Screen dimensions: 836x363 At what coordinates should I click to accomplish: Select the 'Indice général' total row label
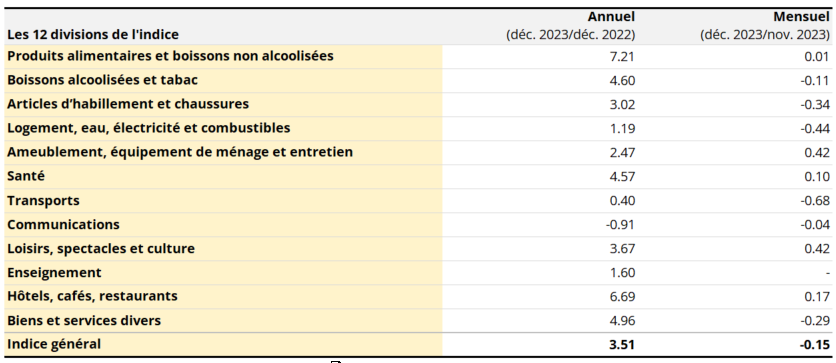point(53,344)
